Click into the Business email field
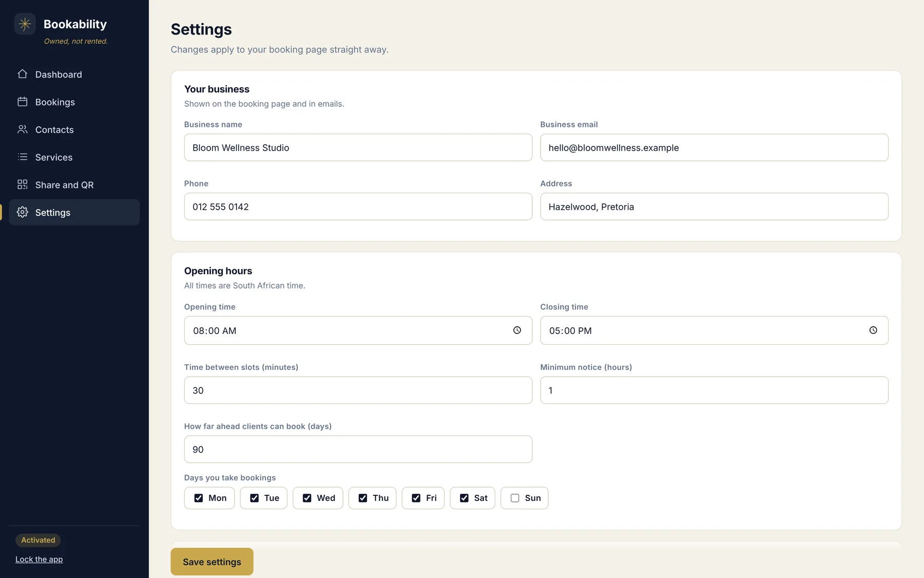924x578 pixels. tap(714, 147)
